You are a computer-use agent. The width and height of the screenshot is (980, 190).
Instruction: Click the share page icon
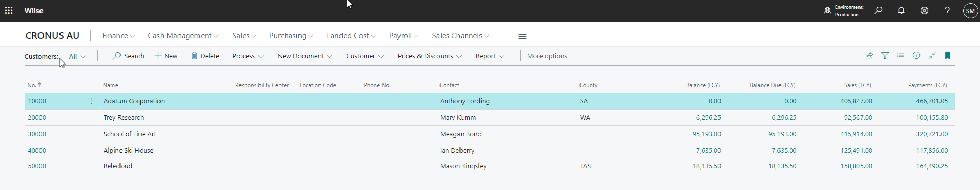tap(869, 56)
